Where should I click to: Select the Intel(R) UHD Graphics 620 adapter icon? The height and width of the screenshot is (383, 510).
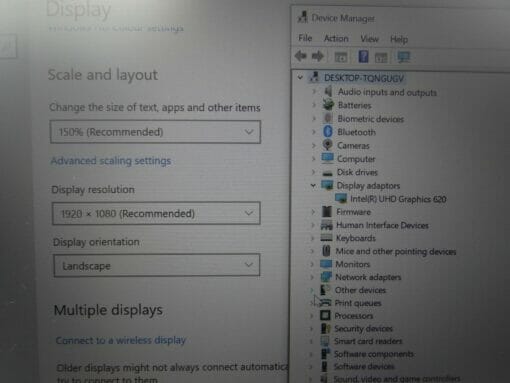341,198
